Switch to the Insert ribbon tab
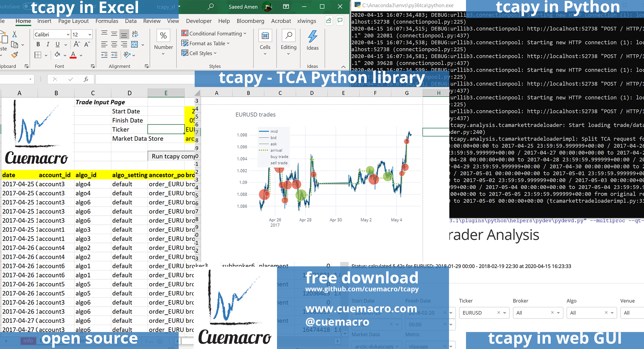 tap(44, 21)
